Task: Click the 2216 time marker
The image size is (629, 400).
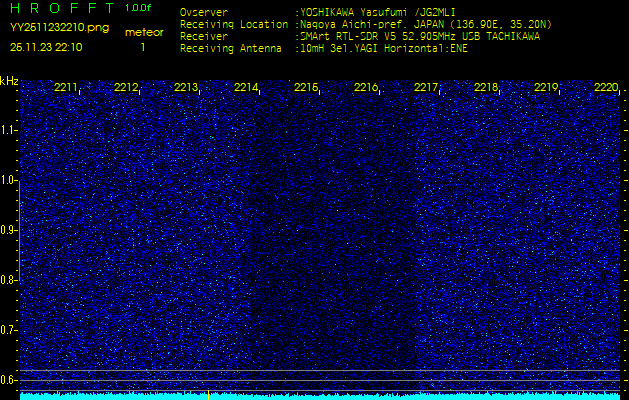Action: coord(366,87)
